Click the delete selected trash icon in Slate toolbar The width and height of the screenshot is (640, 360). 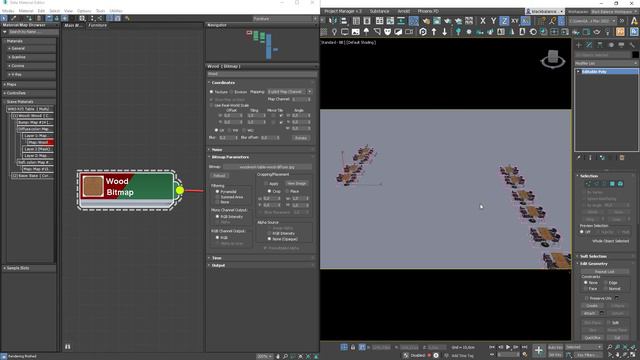click(x=39, y=18)
